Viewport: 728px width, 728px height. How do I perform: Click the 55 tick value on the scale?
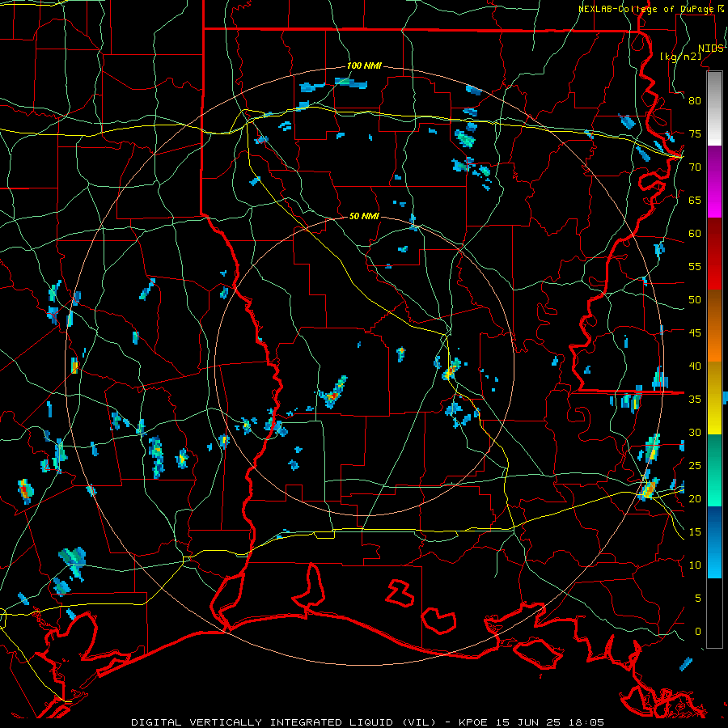pyautogui.click(x=695, y=266)
